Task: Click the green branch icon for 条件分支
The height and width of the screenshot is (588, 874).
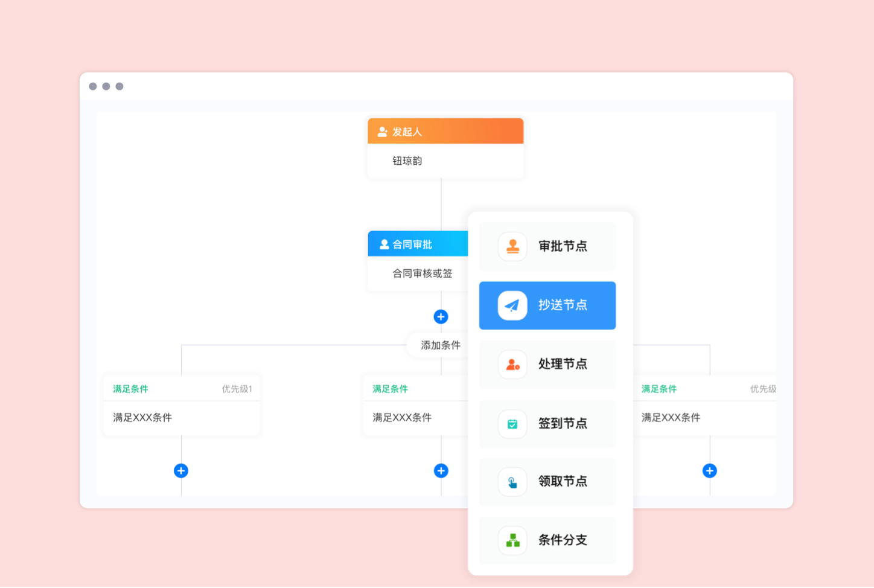Action: tap(512, 540)
